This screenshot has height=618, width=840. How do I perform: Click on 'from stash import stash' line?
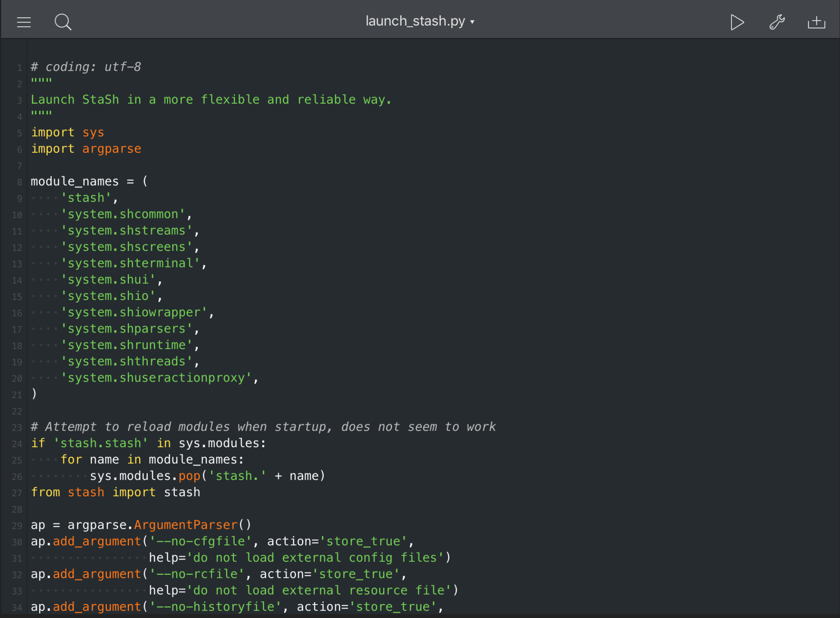pos(116,492)
